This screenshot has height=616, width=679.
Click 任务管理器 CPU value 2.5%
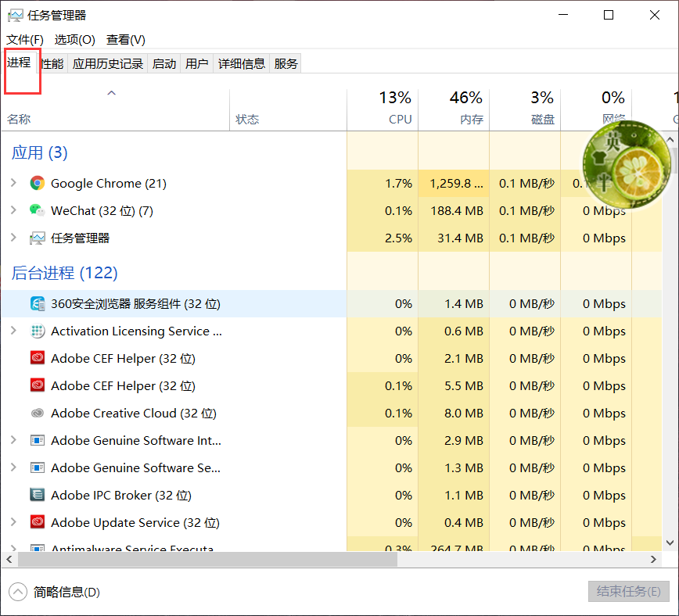pyautogui.click(x=398, y=238)
